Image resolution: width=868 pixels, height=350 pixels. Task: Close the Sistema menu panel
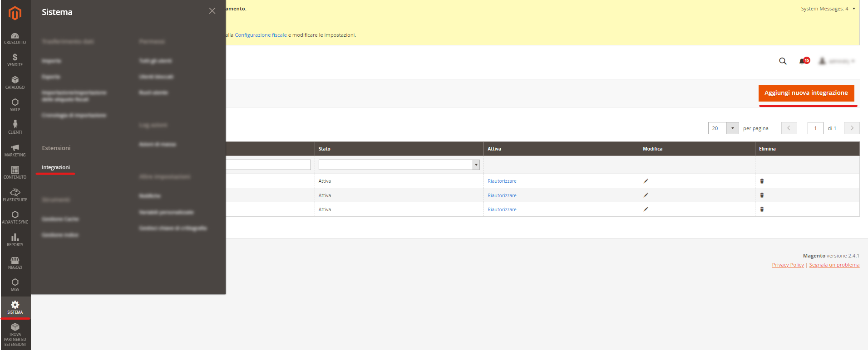(x=212, y=11)
